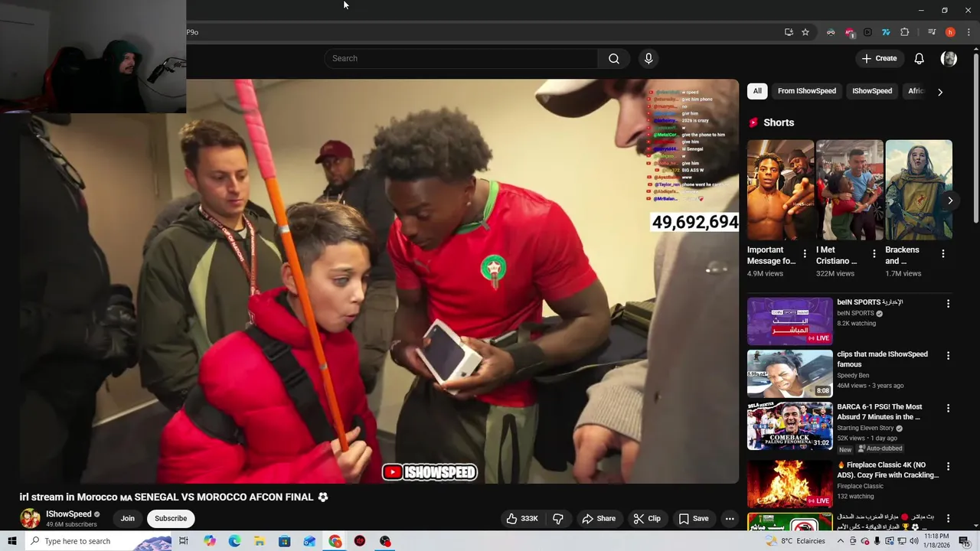980x551 pixels.
Task: Click the extension icon with badge 1
Action: click(x=849, y=32)
